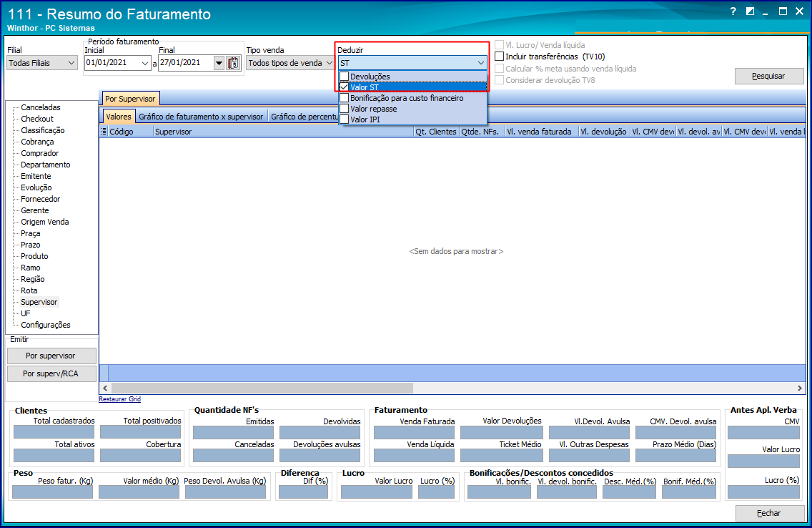The image size is (812, 528).
Task: Click the Por supervisor emit button
Action: (51, 356)
